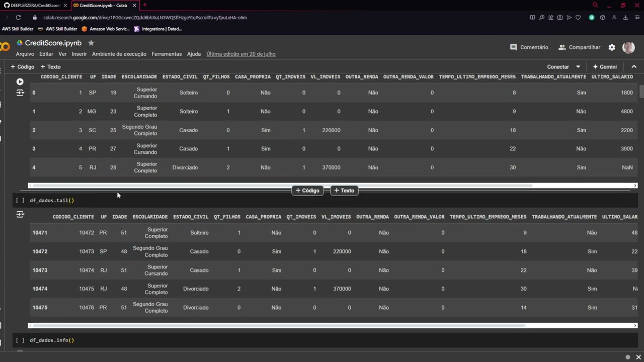The image size is (644, 362).
Task: Run the cell with the play button
Action: coord(20,81)
